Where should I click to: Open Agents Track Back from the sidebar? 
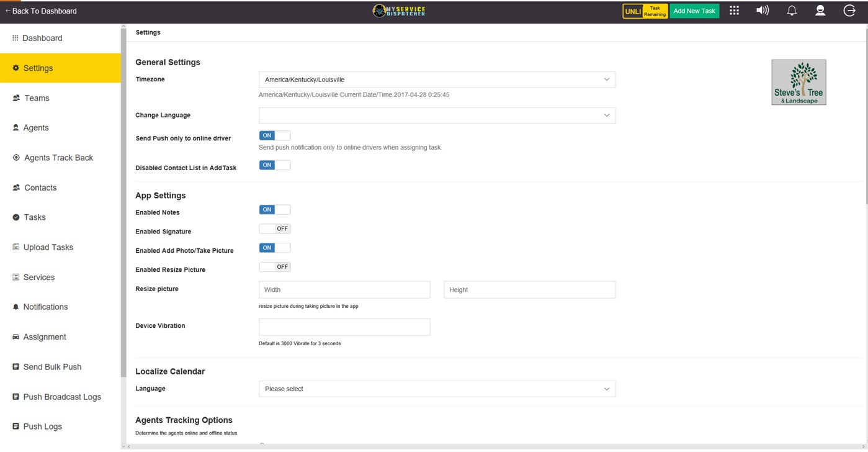point(59,158)
